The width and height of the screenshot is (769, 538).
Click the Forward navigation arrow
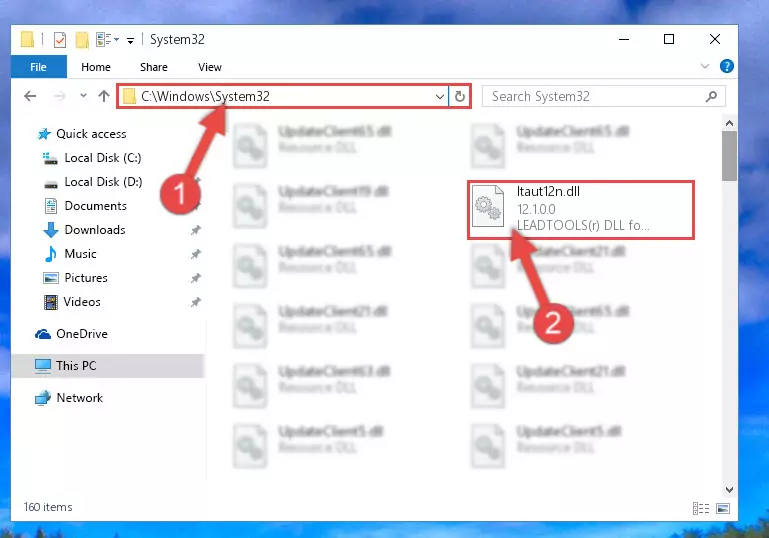pos(59,96)
